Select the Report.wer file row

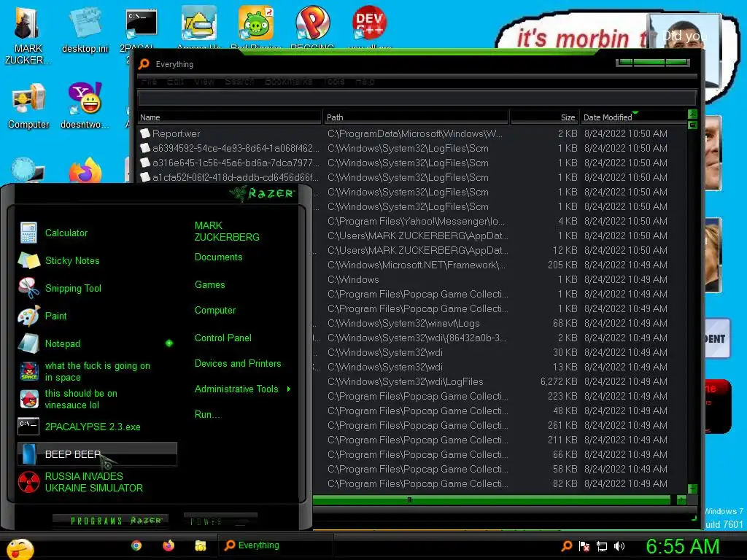click(x=412, y=134)
